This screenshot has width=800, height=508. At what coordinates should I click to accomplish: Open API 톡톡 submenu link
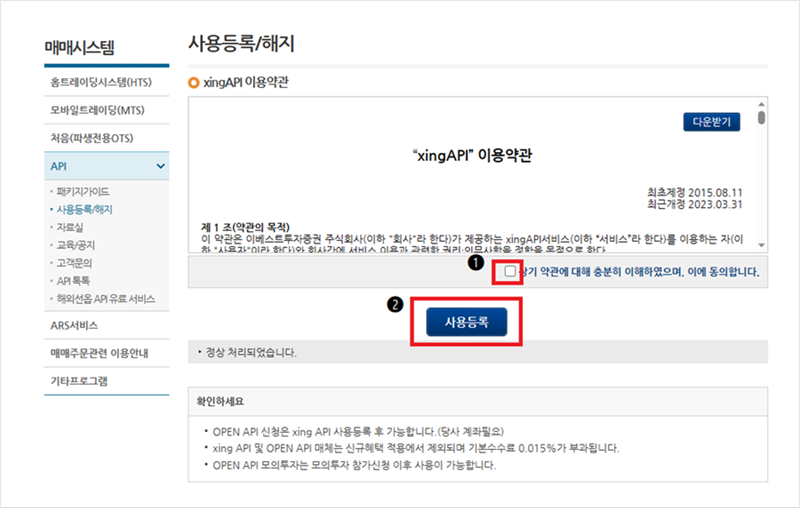tap(73, 281)
